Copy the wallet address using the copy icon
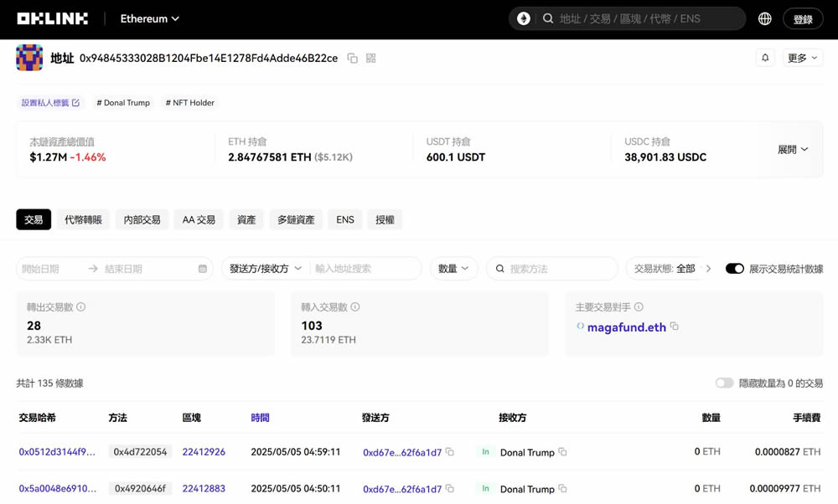This screenshot has height=504, width=838. (352, 59)
